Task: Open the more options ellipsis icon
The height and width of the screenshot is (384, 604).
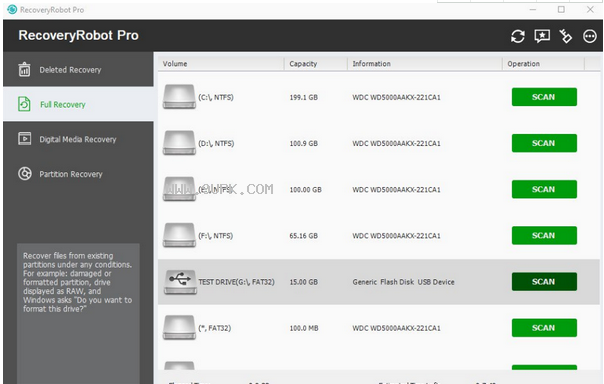Action: pyautogui.click(x=590, y=36)
